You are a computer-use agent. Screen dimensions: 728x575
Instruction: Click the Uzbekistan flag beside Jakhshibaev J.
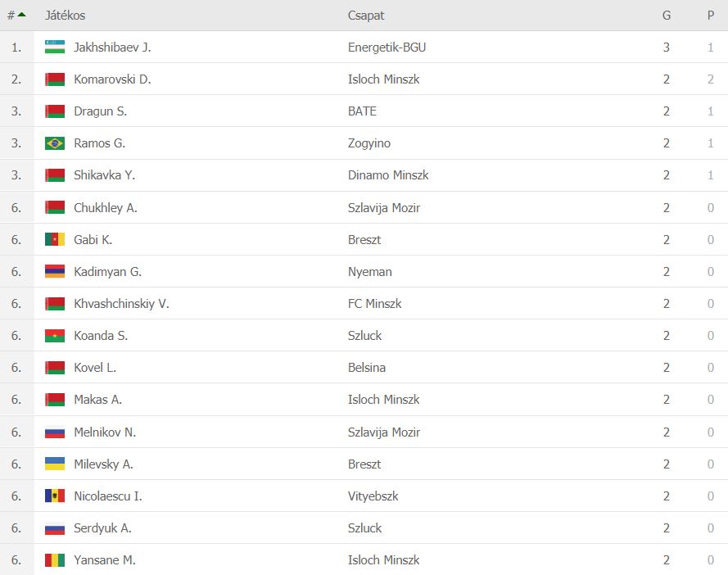pyautogui.click(x=55, y=47)
